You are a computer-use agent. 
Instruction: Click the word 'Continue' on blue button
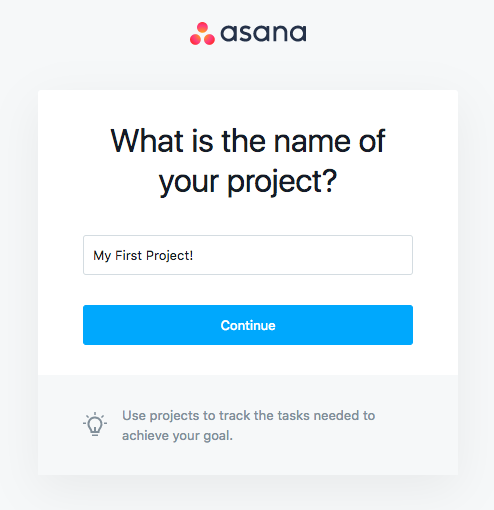pyautogui.click(x=248, y=325)
